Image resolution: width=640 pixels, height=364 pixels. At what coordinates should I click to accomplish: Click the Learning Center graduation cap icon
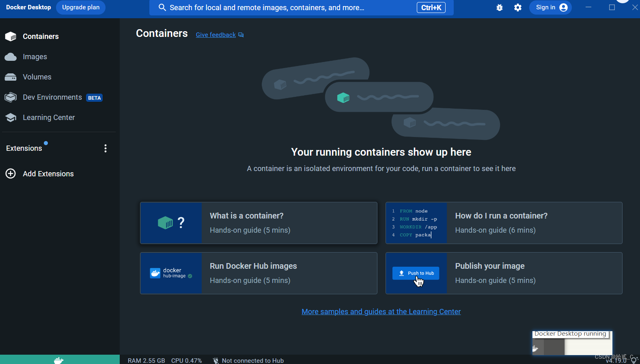pos(11,118)
